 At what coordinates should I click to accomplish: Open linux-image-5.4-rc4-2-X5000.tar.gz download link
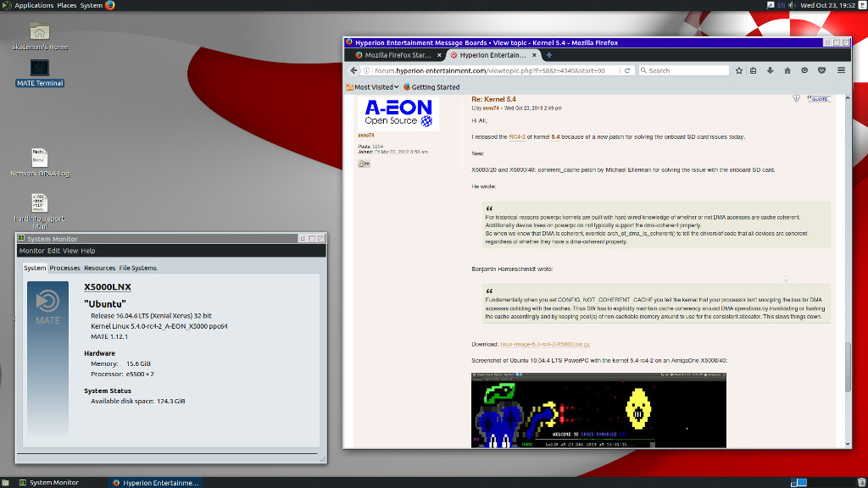point(545,344)
